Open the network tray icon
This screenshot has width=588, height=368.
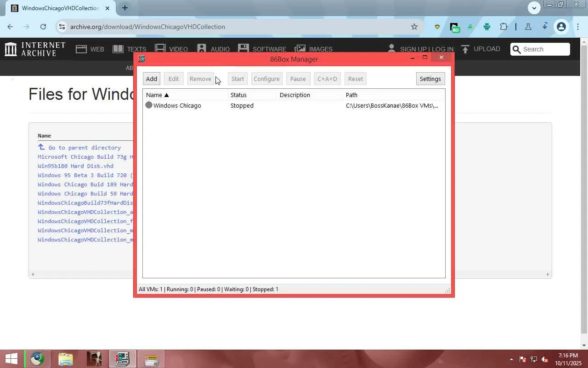coord(533,359)
